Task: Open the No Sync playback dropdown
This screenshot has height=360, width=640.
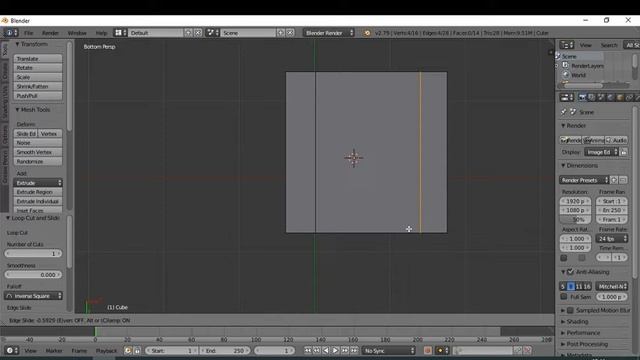Action: coord(389,350)
